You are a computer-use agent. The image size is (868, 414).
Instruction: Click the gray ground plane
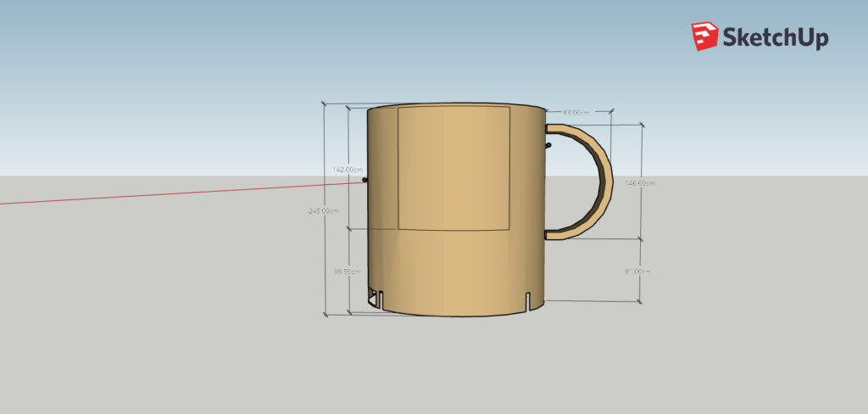click(x=170, y=322)
